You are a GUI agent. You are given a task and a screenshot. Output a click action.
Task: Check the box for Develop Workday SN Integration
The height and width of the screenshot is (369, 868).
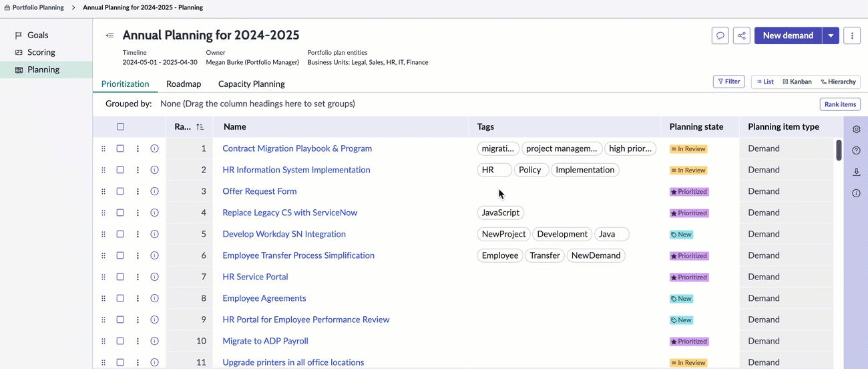click(120, 234)
